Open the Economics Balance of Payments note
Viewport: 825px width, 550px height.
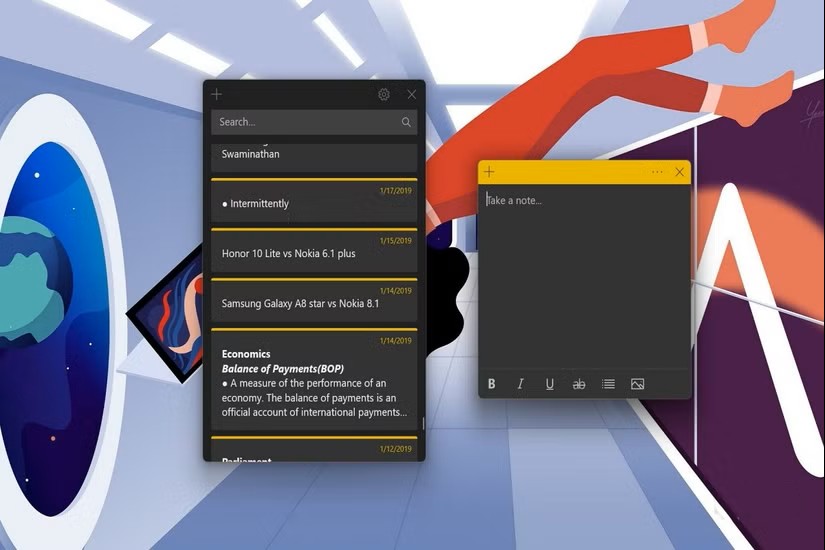click(x=314, y=379)
